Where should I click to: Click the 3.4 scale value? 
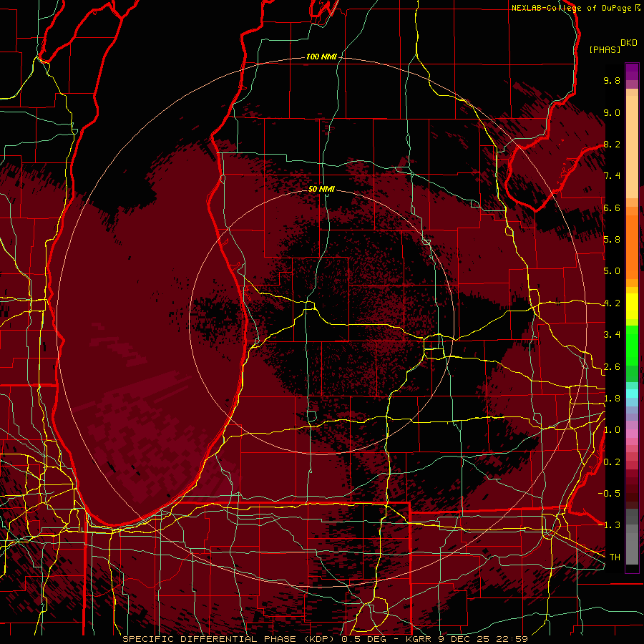tap(612, 335)
